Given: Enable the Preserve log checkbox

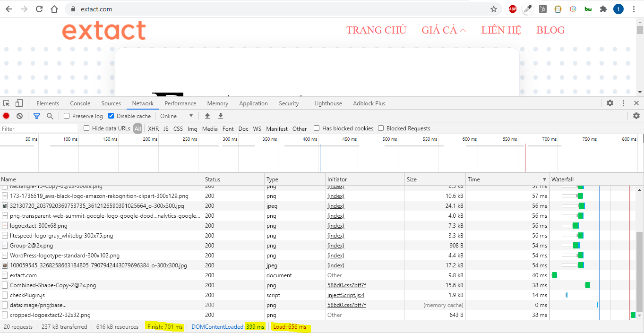Looking at the screenshot, I should pos(66,116).
